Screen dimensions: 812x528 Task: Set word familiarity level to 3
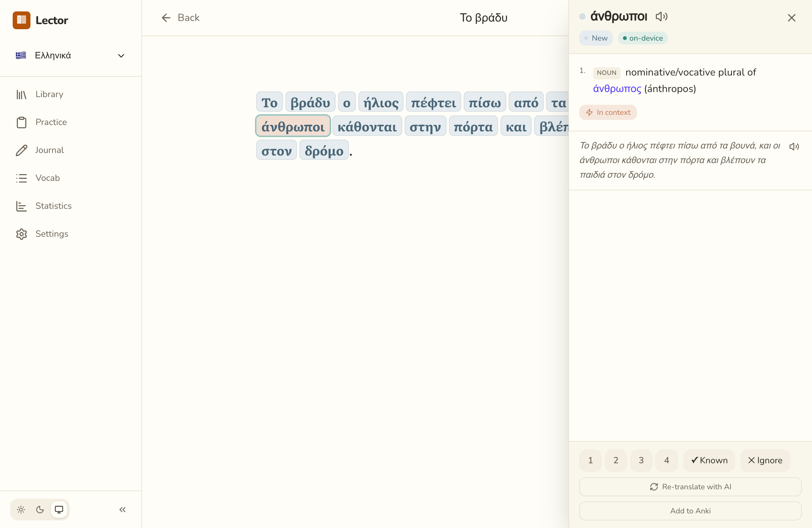point(641,460)
